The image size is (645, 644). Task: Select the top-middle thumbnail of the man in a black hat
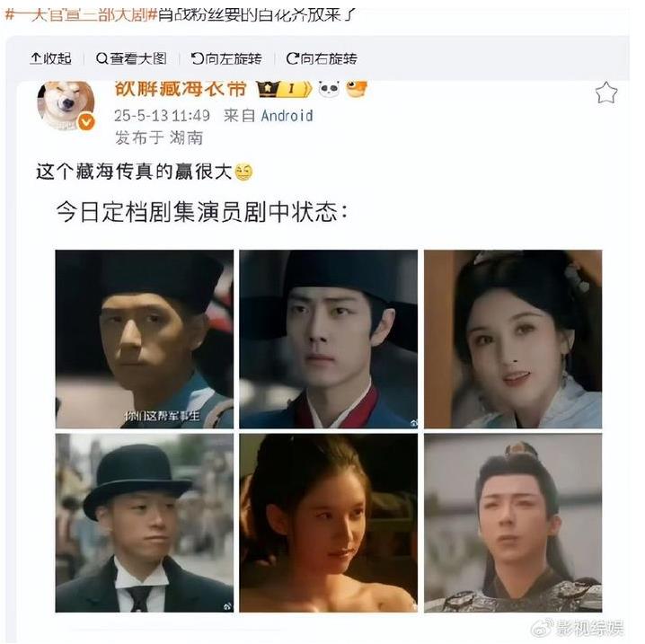pos(328,339)
